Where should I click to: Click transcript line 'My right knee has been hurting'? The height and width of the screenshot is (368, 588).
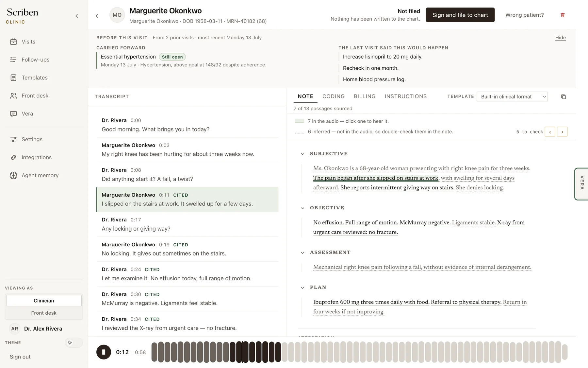click(x=188, y=150)
